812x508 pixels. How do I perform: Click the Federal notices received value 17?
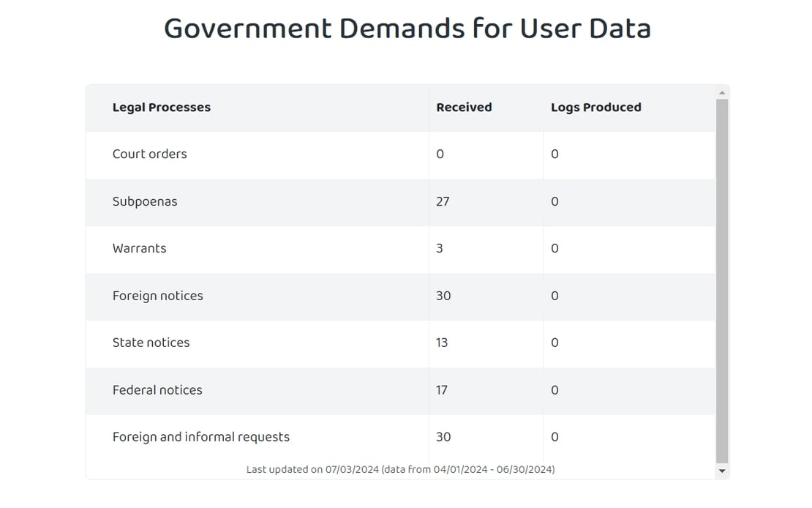442,390
